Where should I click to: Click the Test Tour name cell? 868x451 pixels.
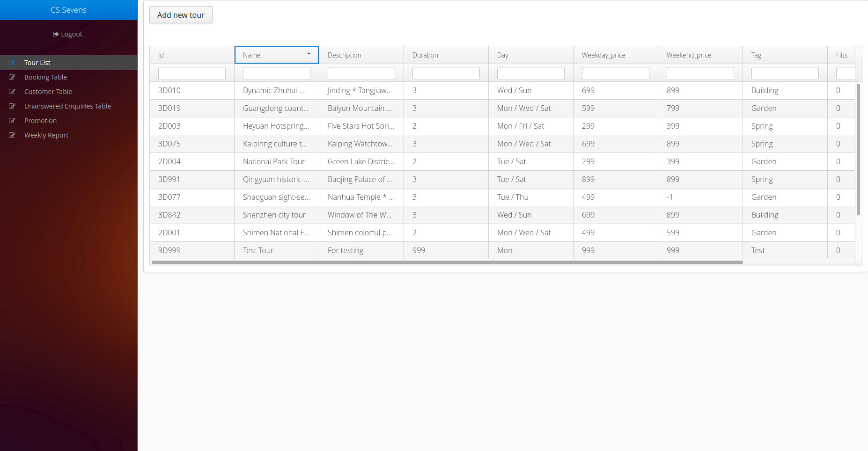[277, 250]
